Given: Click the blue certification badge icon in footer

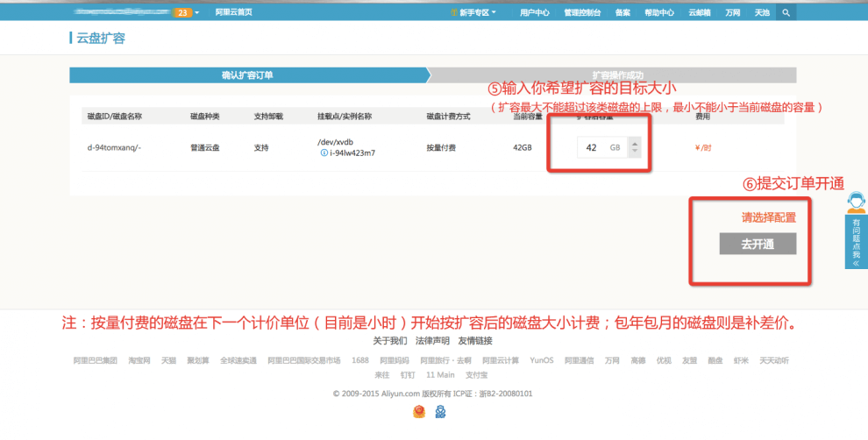Looking at the screenshot, I should click(x=440, y=411).
